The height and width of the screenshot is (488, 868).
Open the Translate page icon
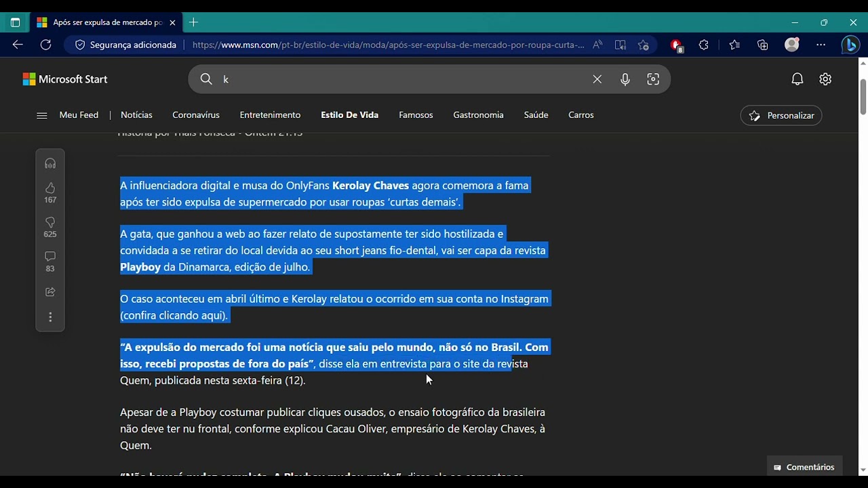tap(620, 45)
